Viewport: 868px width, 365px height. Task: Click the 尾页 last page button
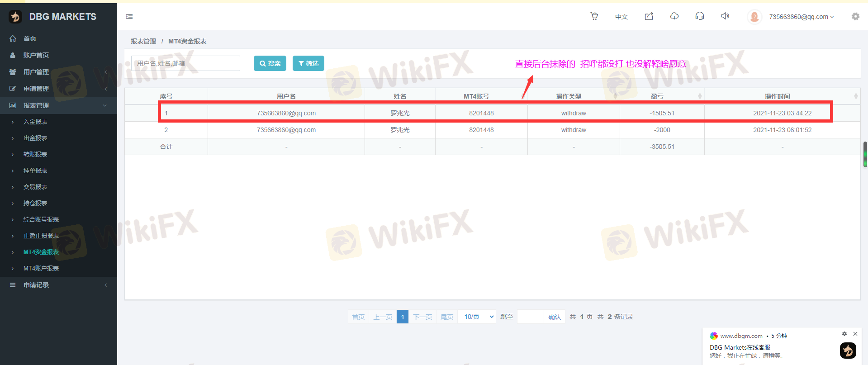click(x=447, y=317)
